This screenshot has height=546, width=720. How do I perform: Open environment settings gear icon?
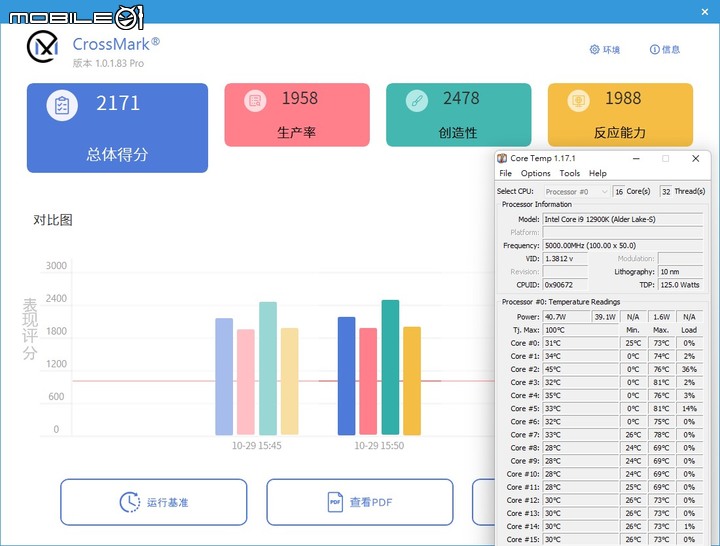(x=594, y=49)
